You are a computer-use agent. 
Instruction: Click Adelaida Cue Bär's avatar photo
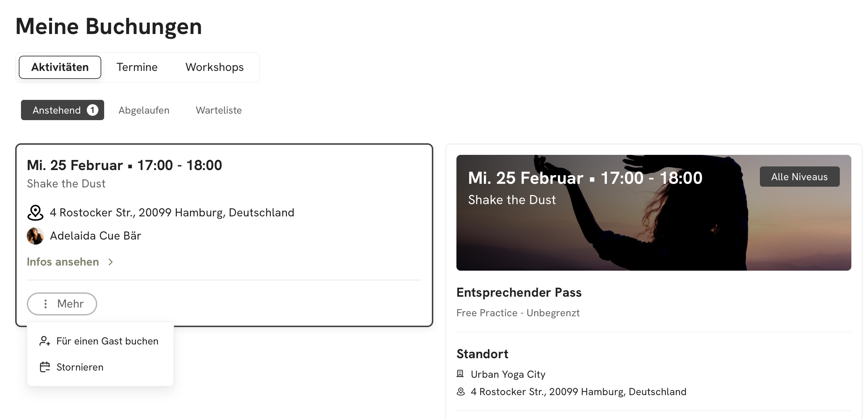coord(35,236)
